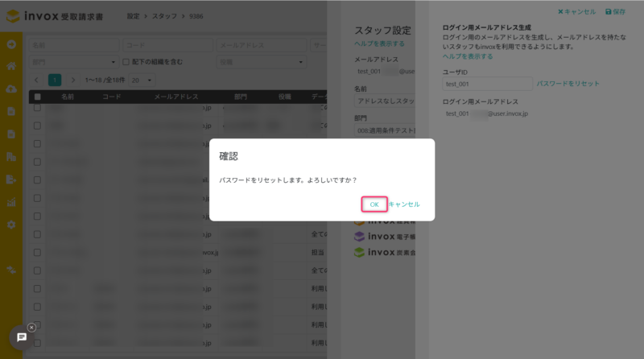This screenshot has height=359, width=644.
Task: Go to next page arrow
Action: point(72,80)
